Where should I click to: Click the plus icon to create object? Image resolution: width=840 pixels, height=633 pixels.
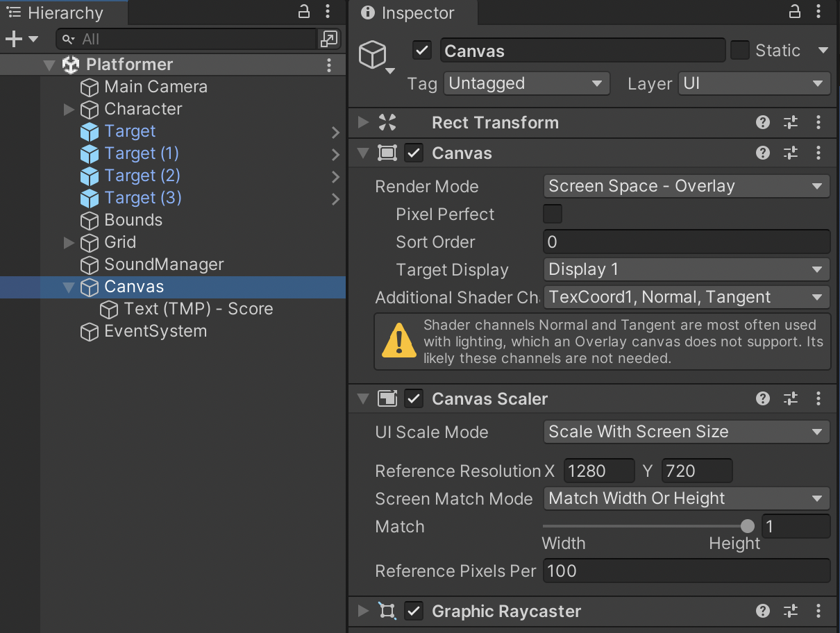13,40
